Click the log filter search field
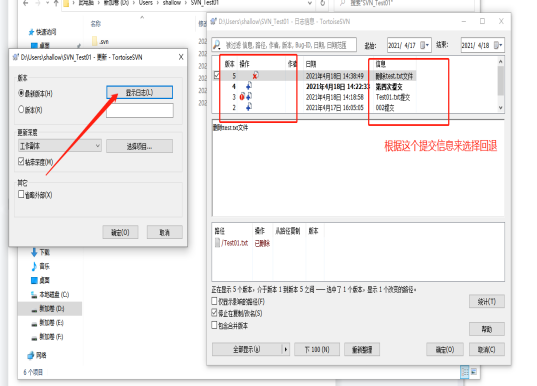 284,45
